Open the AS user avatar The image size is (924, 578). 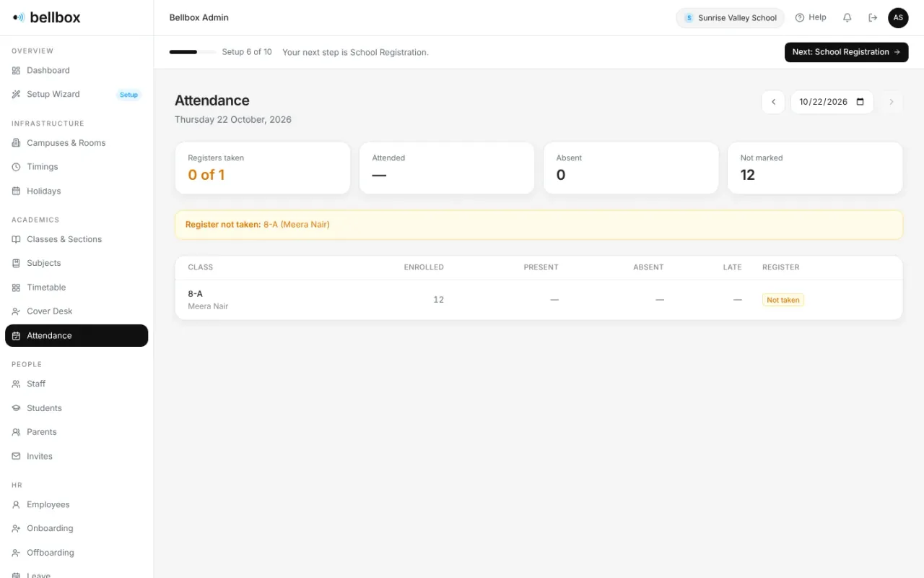pos(898,17)
